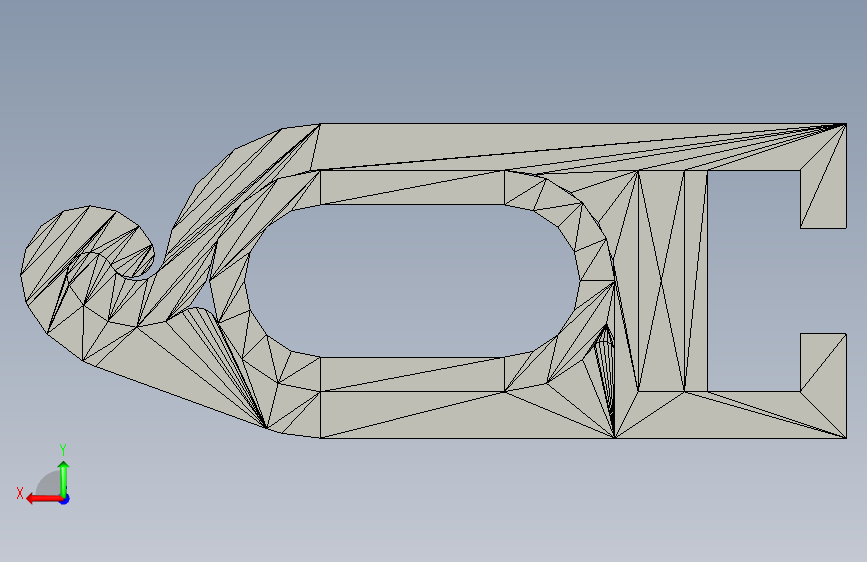Click the red X axis arrow of triad

tap(43, 499)
